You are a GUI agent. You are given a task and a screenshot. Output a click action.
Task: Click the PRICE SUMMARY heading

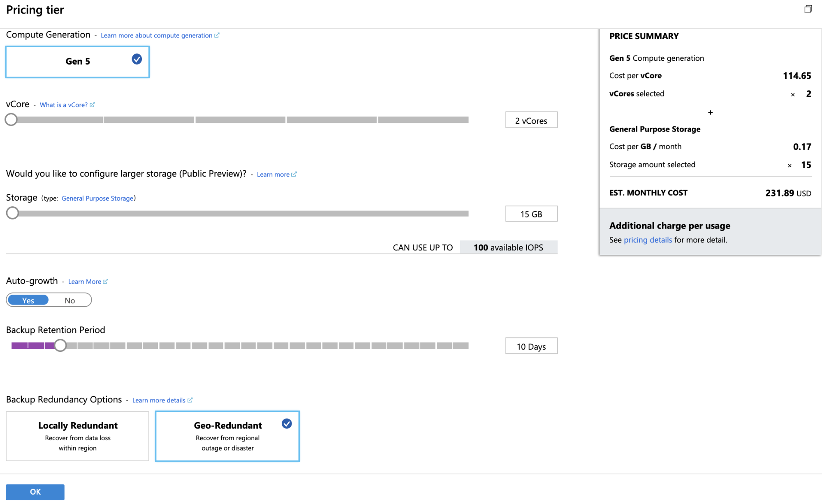[x=644, y=36]
